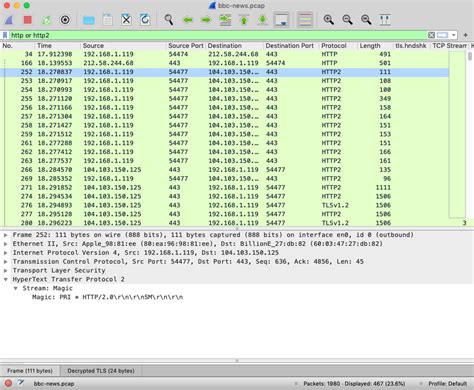Select packet 271 with length 1111
Viewport: 474px width, 390px height.
click(x=224, y=187)
